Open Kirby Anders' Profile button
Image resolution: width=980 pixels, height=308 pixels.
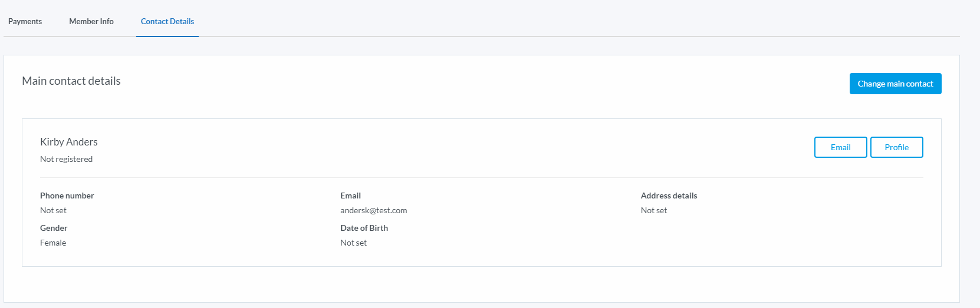[x=896, y=147]
